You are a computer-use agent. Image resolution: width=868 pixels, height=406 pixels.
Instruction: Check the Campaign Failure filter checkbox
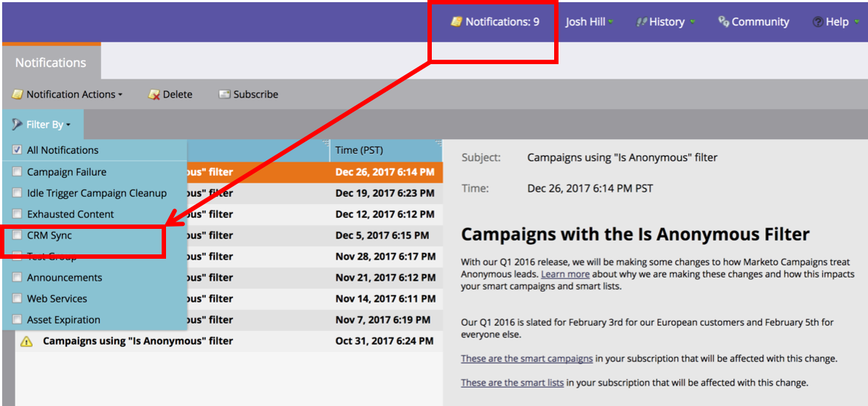click(x=17, y=172)
